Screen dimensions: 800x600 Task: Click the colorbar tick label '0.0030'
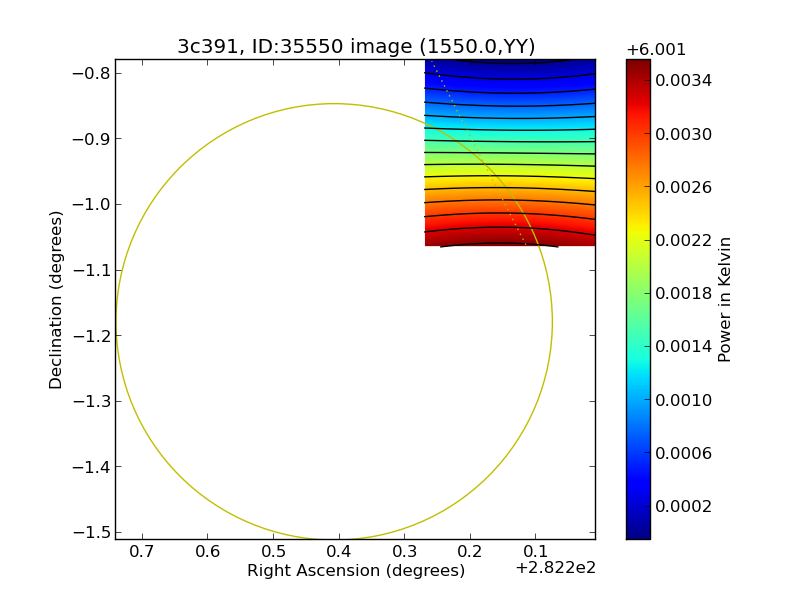coord(683,134)
